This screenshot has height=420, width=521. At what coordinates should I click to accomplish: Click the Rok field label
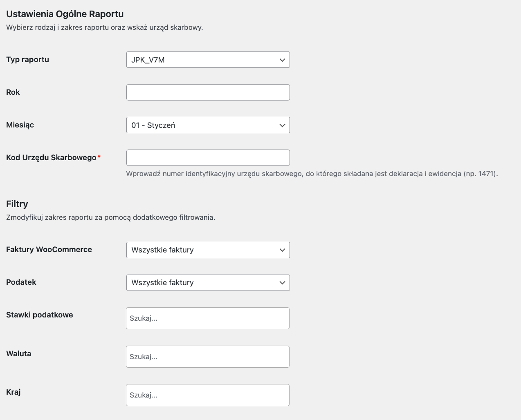[x=13, y=92]
